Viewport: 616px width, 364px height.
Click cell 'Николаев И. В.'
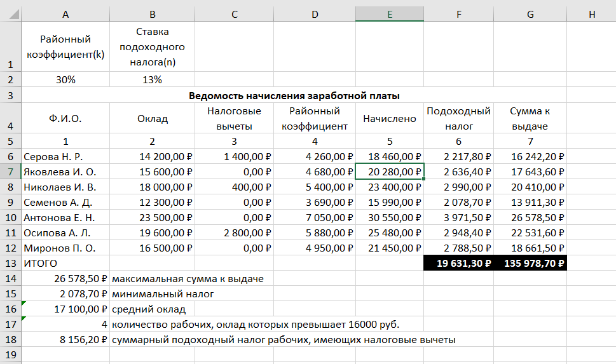point(65,187)
